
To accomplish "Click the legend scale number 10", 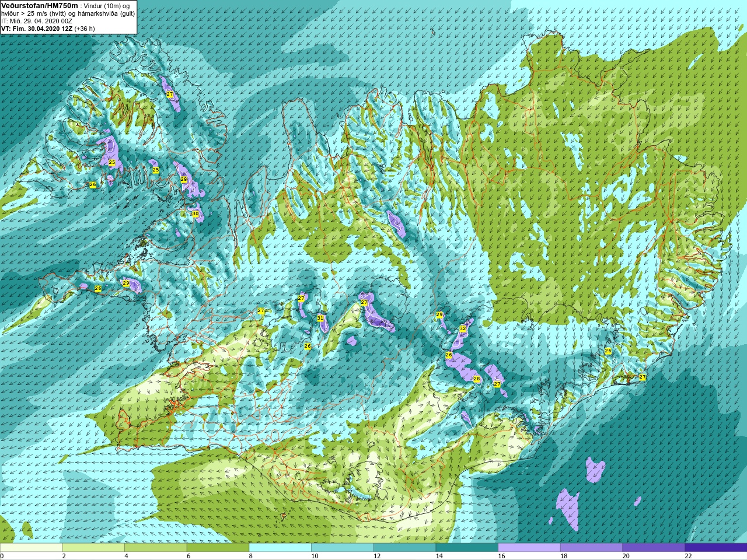I will 315,556.
